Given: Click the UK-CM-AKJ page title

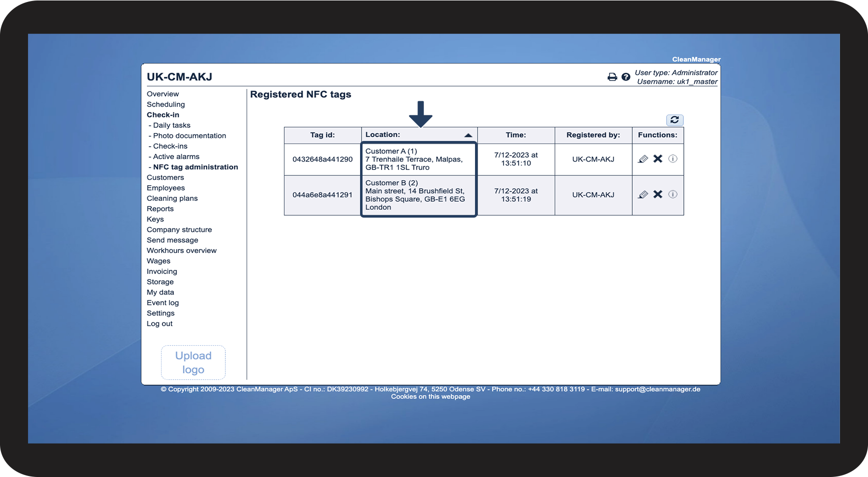Looking at the screenshot, I should tap(179, 77).
